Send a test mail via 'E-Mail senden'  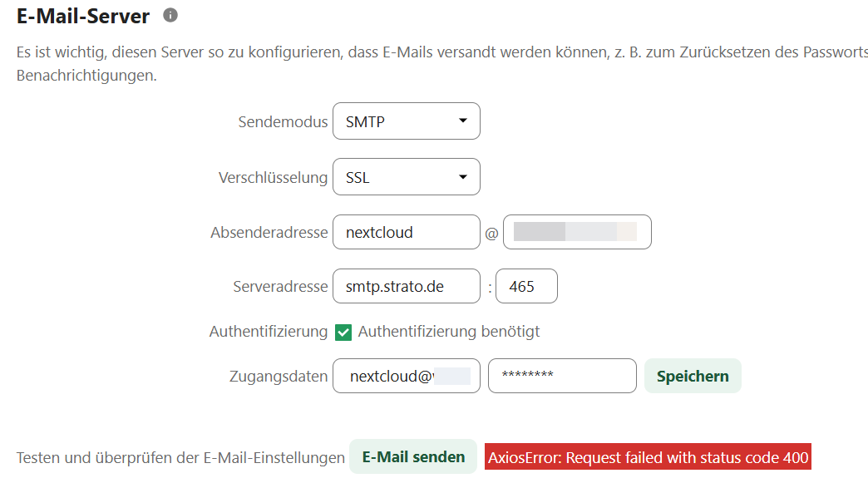413,457
